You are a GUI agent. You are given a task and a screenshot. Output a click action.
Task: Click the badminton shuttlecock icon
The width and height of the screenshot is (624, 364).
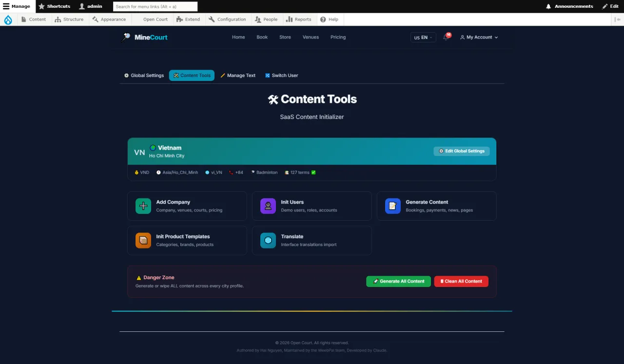click(x=253, y=172)
